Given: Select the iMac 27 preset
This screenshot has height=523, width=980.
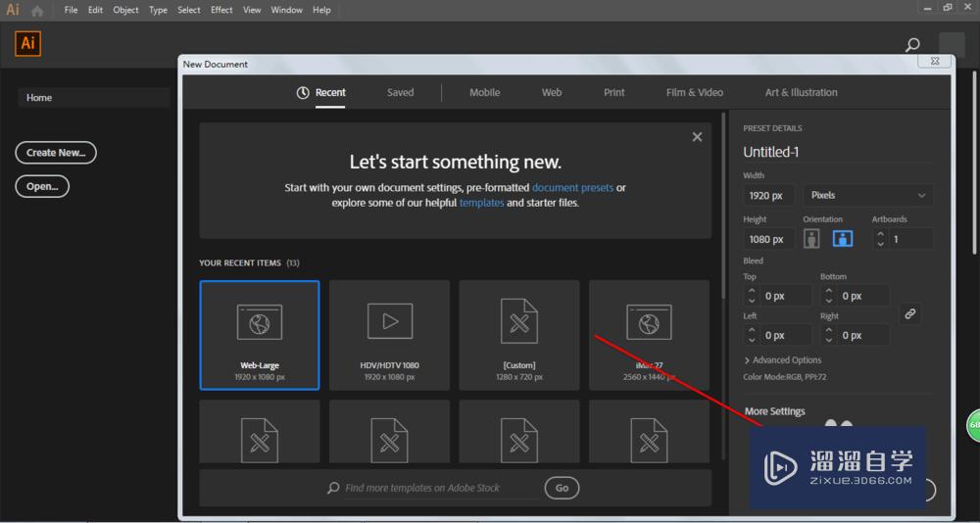Looking at the screenshot, I should tap(650, 335).
